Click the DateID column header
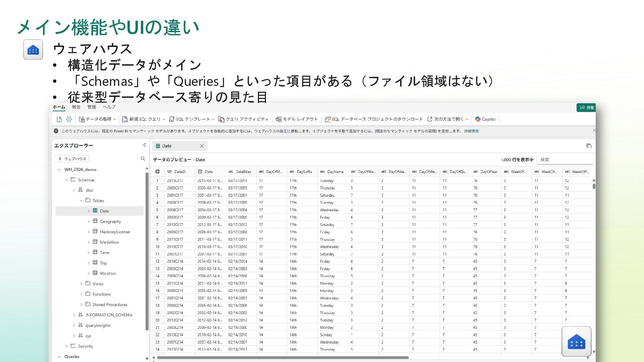The width and height of the screenshot is (644, 362). [179, 172]
